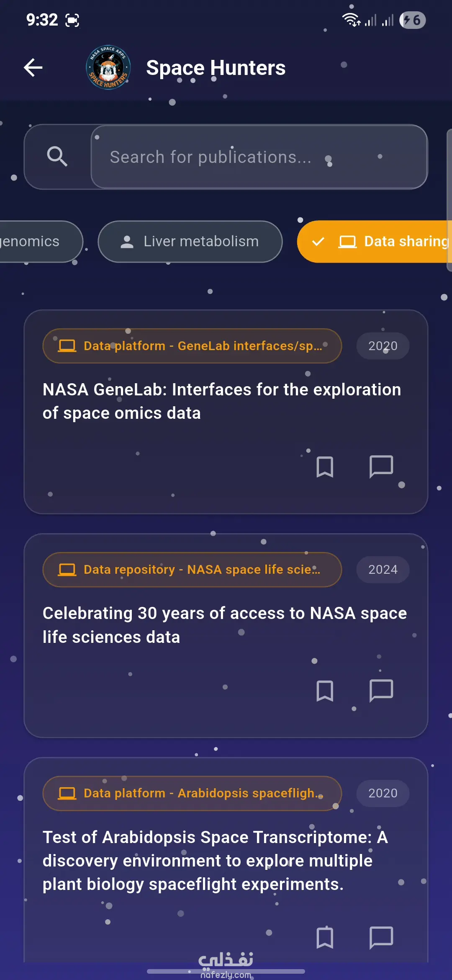The image size is (452, 980).
Task: Open the NASA GeneLab Interfaces article title
Action: pyautogui.click(x=222, y=401)
